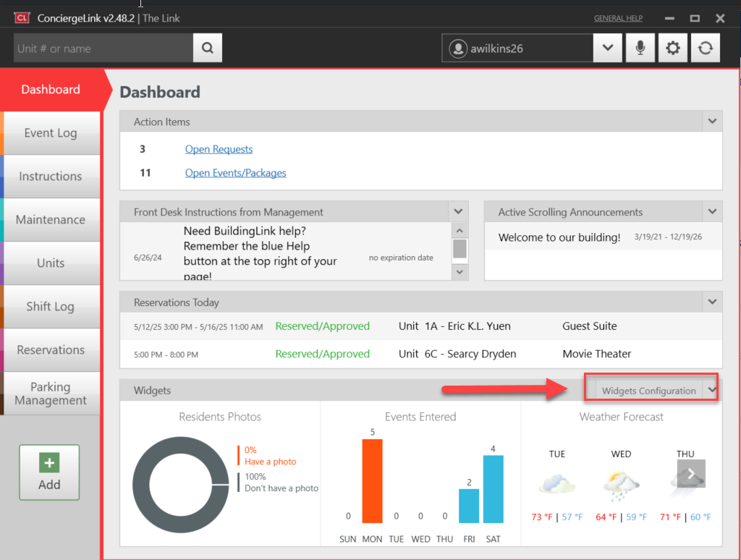Open the Instructions tab
Image resolution: width=741 pixels, height=560 pixels.
click(x=51, y=177)
